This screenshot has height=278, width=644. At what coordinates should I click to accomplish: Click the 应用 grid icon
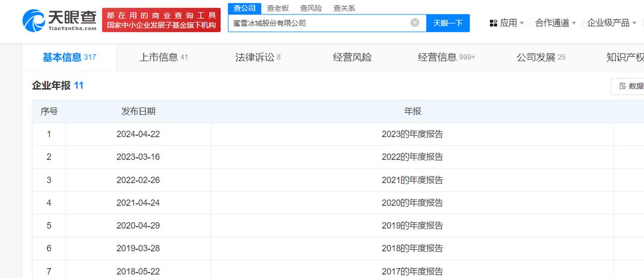tap(493, 23)
